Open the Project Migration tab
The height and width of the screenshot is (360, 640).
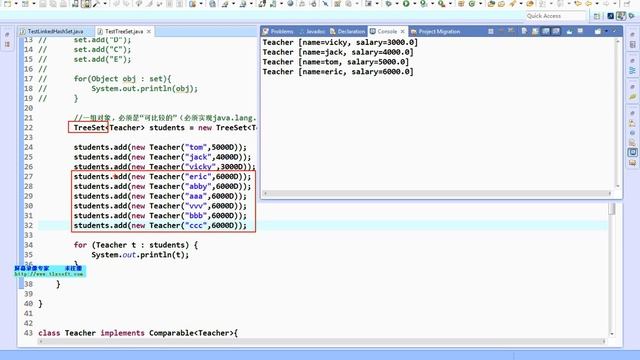[435, 31]
